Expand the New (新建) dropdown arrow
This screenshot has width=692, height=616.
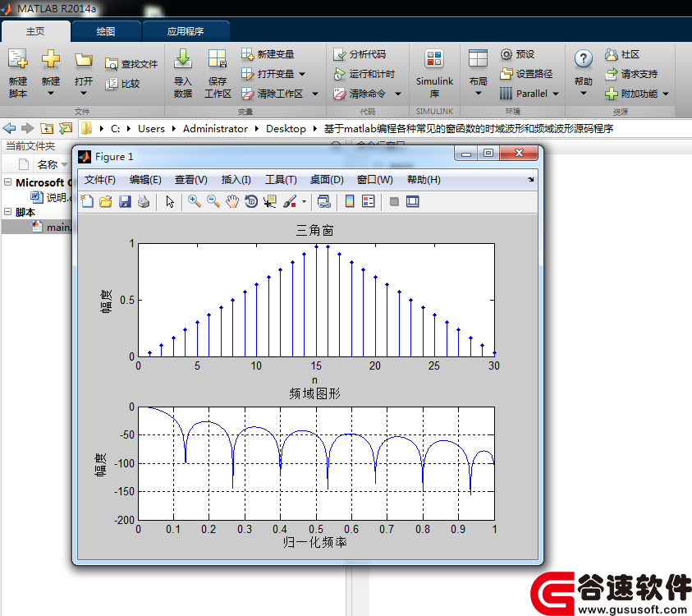pyautogui.click(x=51, y=93)
